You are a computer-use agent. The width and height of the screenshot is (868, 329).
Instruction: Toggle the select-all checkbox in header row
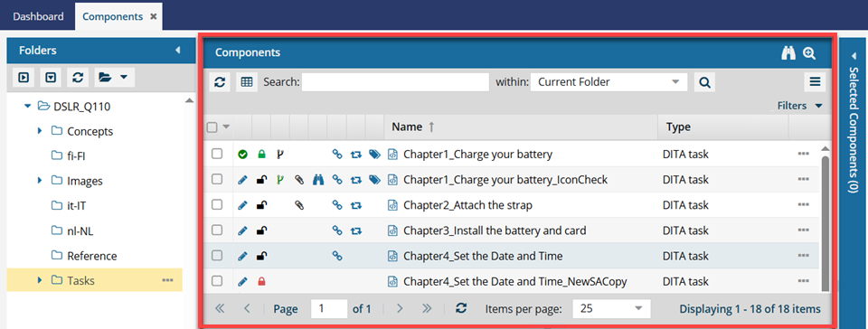click(212, 127)
